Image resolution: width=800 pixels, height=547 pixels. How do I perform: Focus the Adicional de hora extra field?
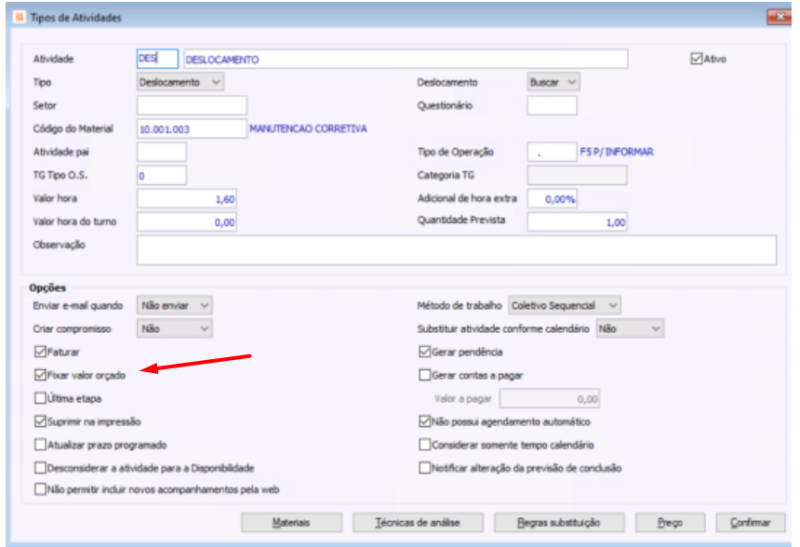point(552,198)
